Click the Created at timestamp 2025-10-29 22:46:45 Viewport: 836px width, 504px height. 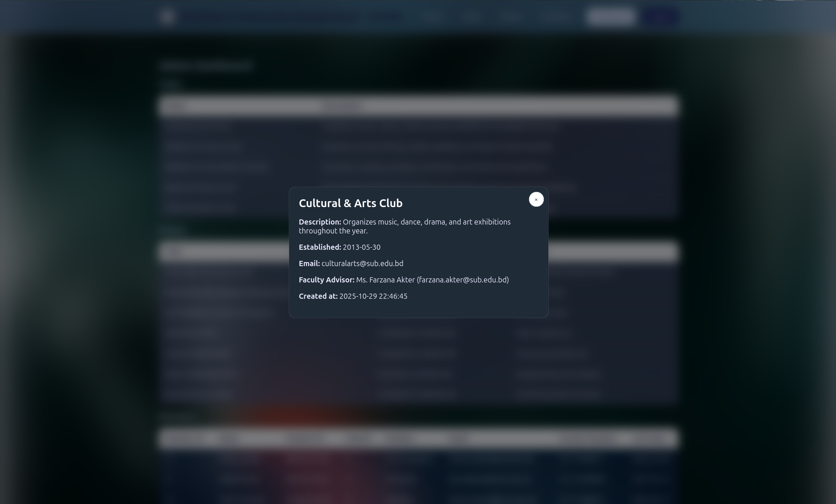[x=373, y=296]
